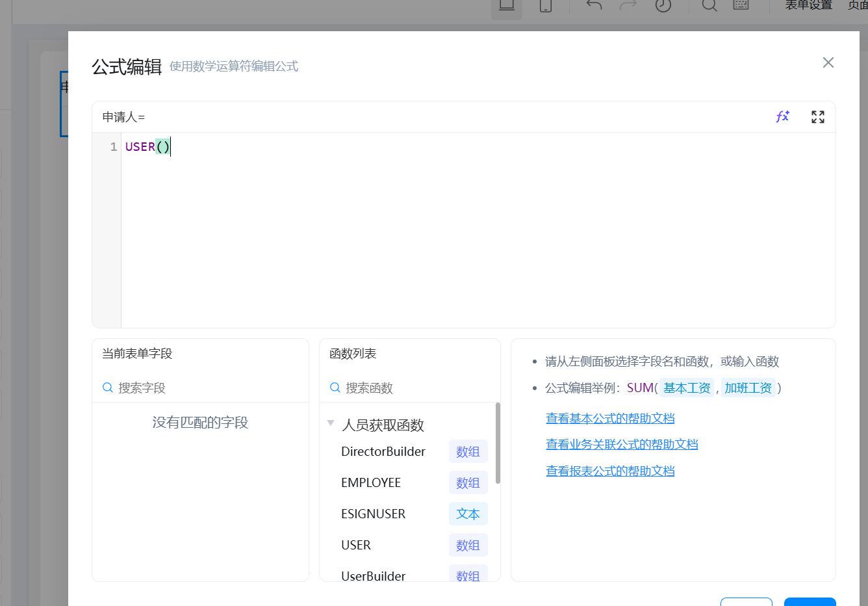
Task: Open the 表单设置 tab
Action: [x=808, y=6]
